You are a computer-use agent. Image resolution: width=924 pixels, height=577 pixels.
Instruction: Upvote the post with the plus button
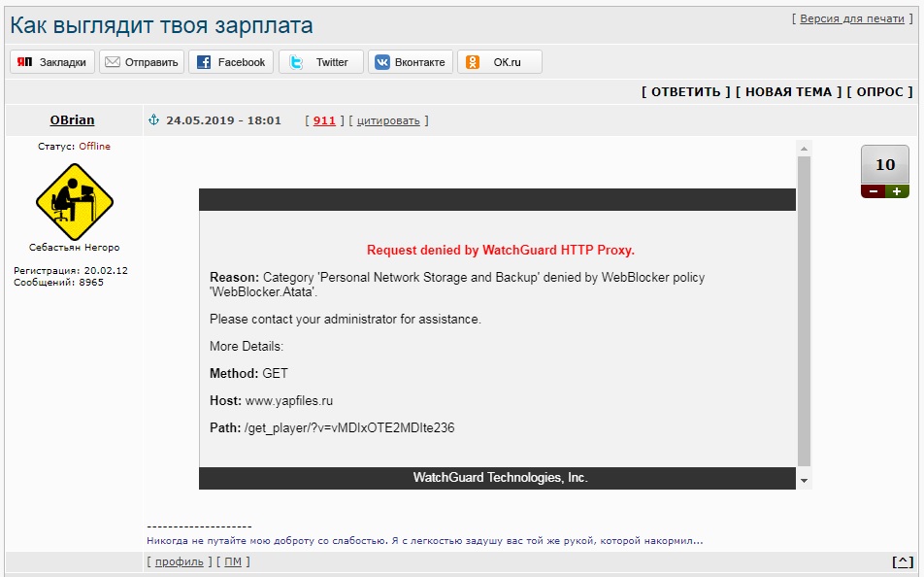(897, 191)
